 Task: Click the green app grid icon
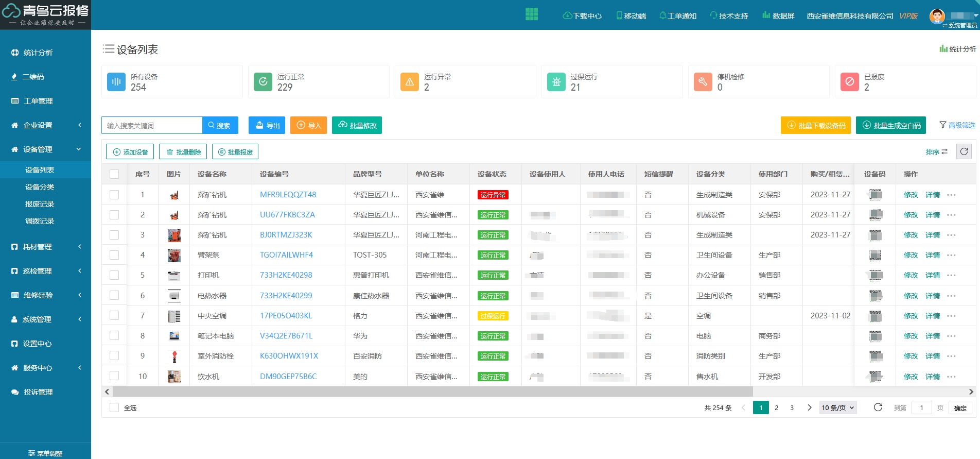point(531,14)
